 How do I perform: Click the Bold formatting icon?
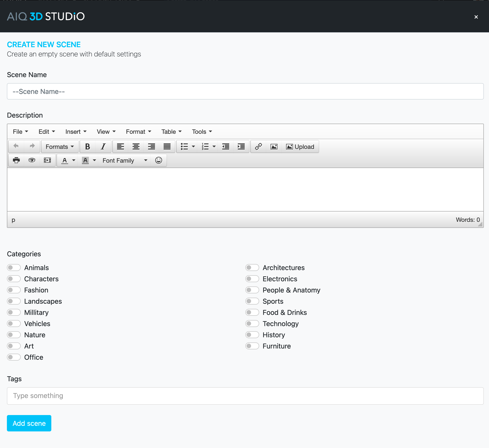88,147
